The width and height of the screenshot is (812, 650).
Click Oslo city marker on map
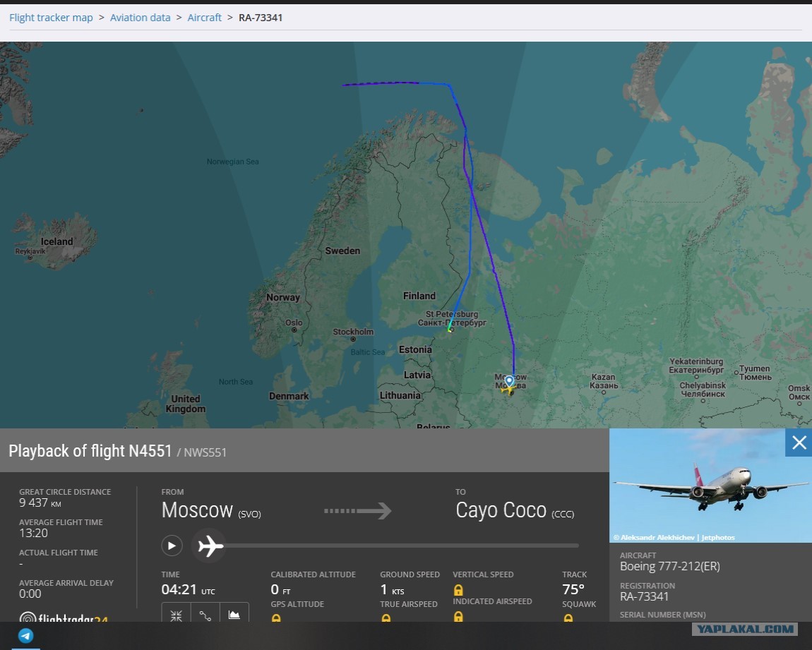[x=294, y=330]
